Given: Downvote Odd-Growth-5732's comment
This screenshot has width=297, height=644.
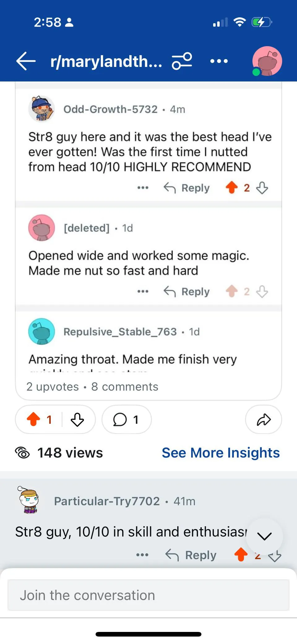Looking at the screenshot, I should [x=262, y=188].
